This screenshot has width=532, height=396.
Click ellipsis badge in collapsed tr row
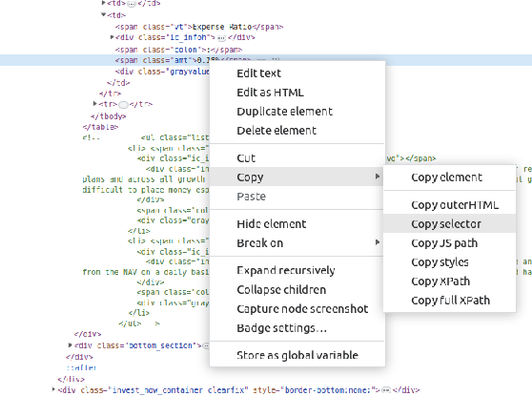click(x=124, y=105)
